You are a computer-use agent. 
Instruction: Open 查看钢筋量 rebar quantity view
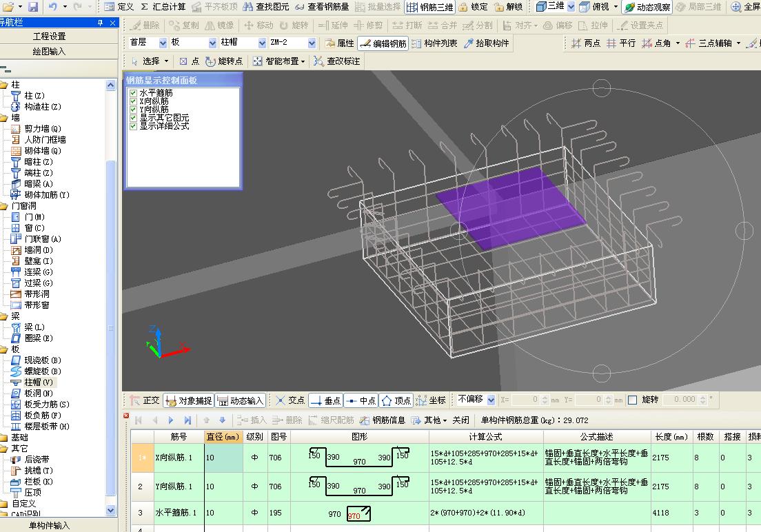[322, 7]
